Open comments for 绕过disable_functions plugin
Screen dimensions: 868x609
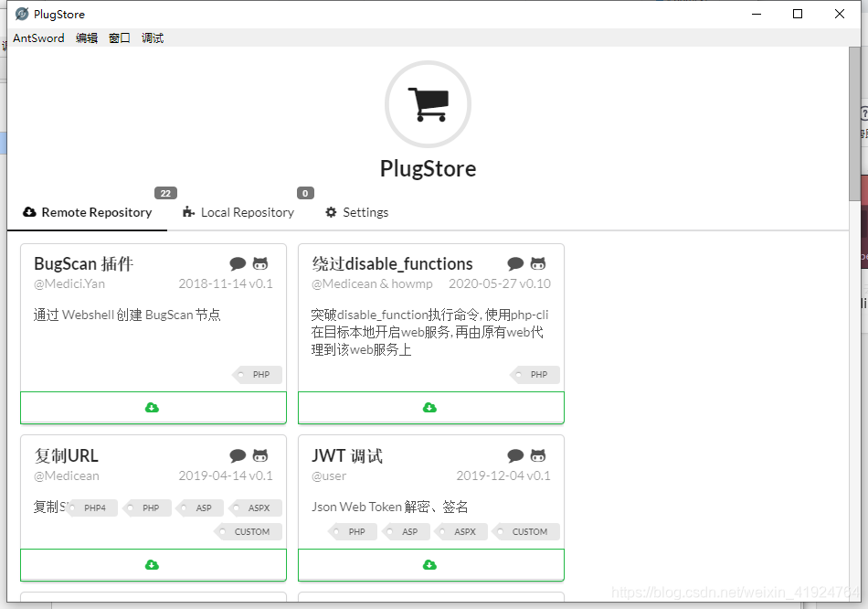[515, 263]
